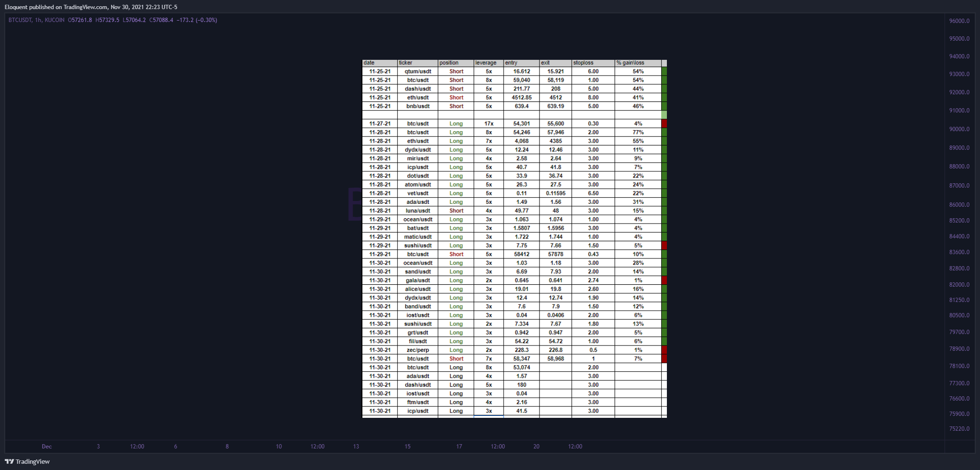Click the 'stoploss' column header

(593, 63)
